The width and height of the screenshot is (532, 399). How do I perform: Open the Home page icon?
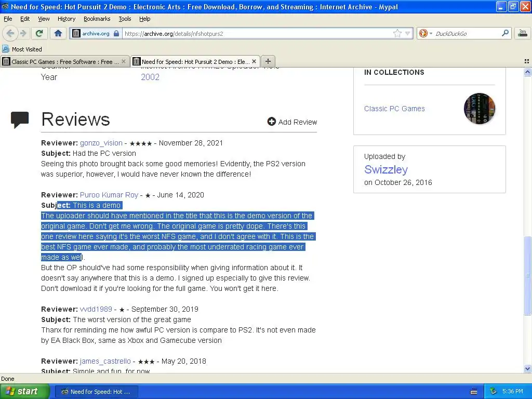tap(58, 33)
